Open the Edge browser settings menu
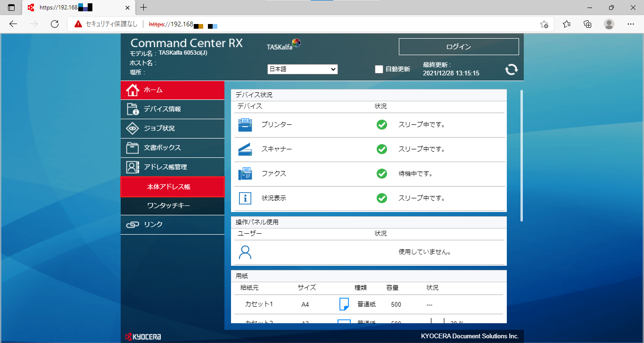This screenshot has width=644, height=343. click(630, 24)
